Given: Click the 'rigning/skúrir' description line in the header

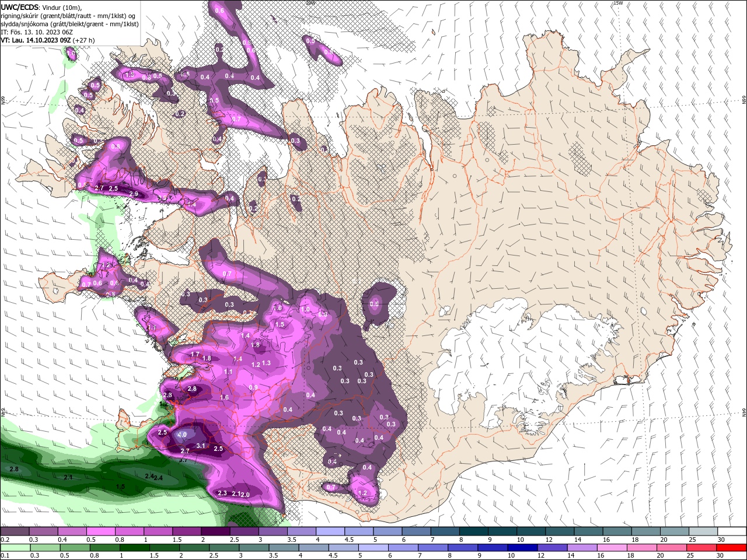Looking at the screenshot, I should click(69, 16).
